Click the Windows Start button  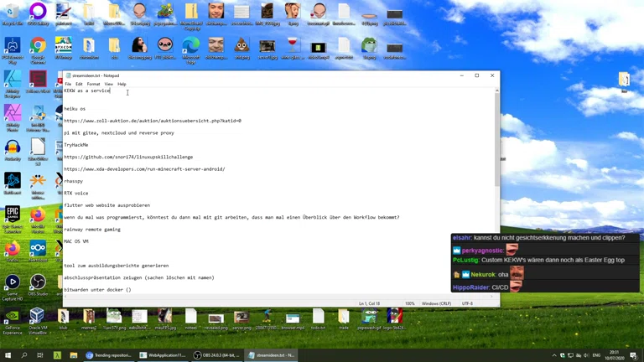click(8, 355)
